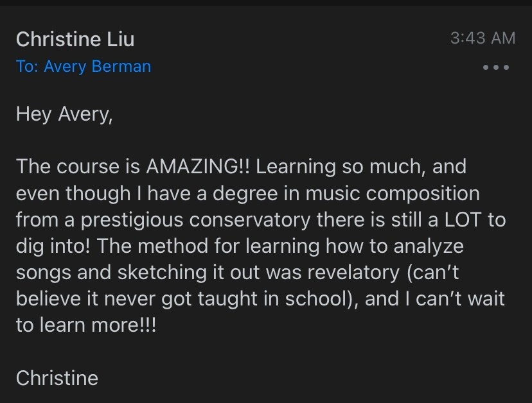This screenshot has height=403, width=532.
Task: Click the capitalized word LOT
Action: pos(463,219)
